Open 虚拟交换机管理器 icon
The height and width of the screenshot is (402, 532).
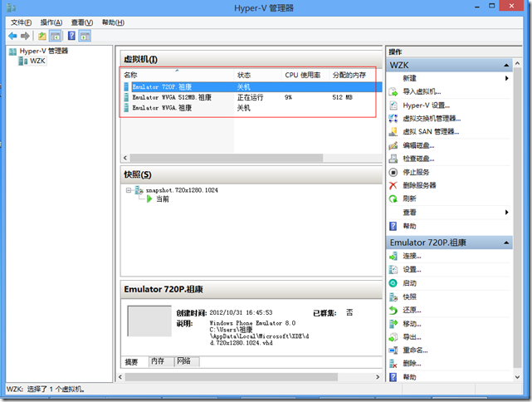tap(393, 119)
